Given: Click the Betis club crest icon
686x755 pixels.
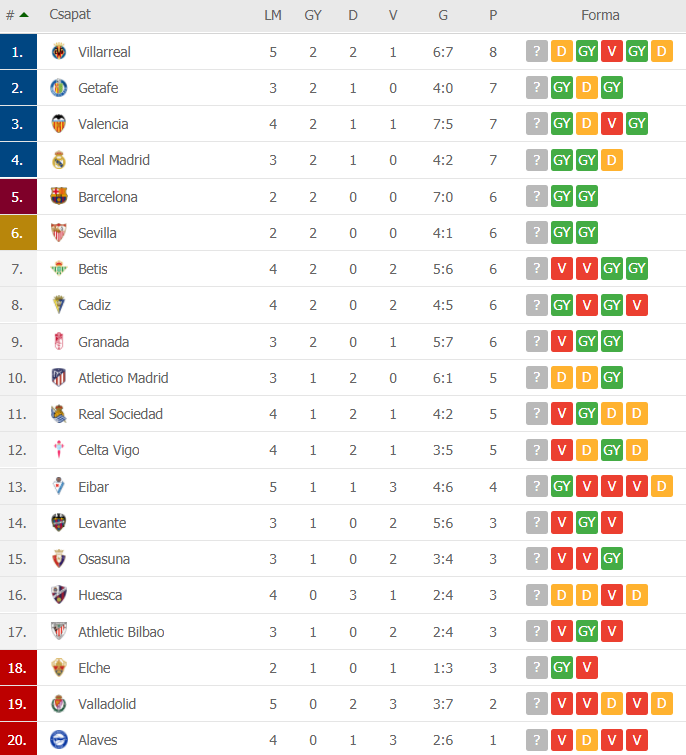Looking at the screenshot, I should point(59,269).
